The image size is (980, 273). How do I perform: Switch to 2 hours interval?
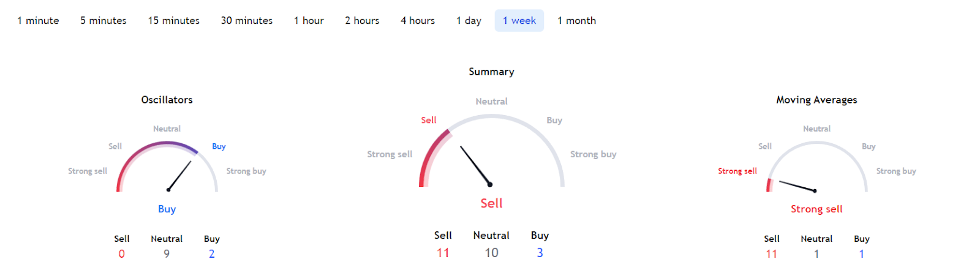(x=362, y=21)
